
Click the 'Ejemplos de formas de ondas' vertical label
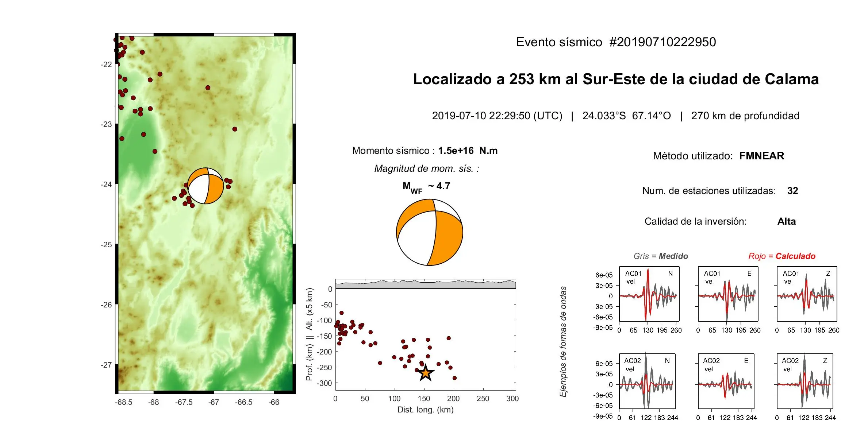(563, 342)
